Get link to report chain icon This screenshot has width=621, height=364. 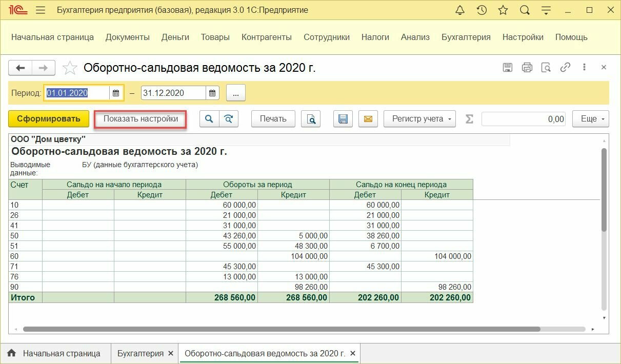pos(565,67)
